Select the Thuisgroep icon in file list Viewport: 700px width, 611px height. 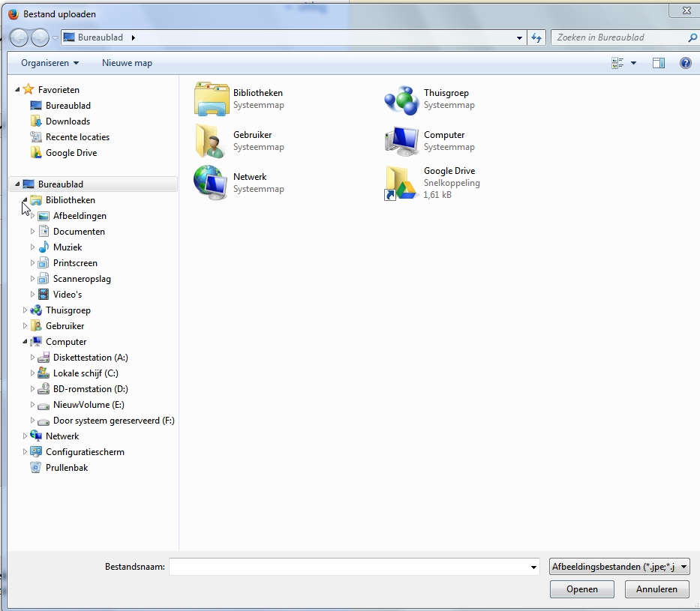click(401, 99)
